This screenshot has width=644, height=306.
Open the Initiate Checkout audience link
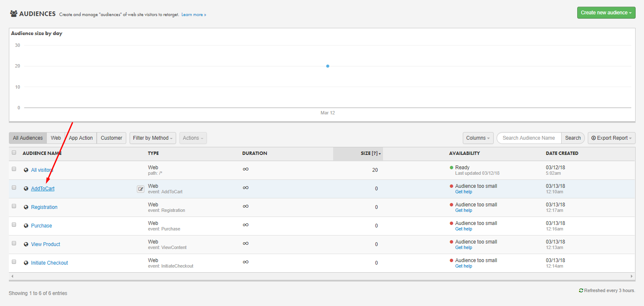click(x=49, y=263)
